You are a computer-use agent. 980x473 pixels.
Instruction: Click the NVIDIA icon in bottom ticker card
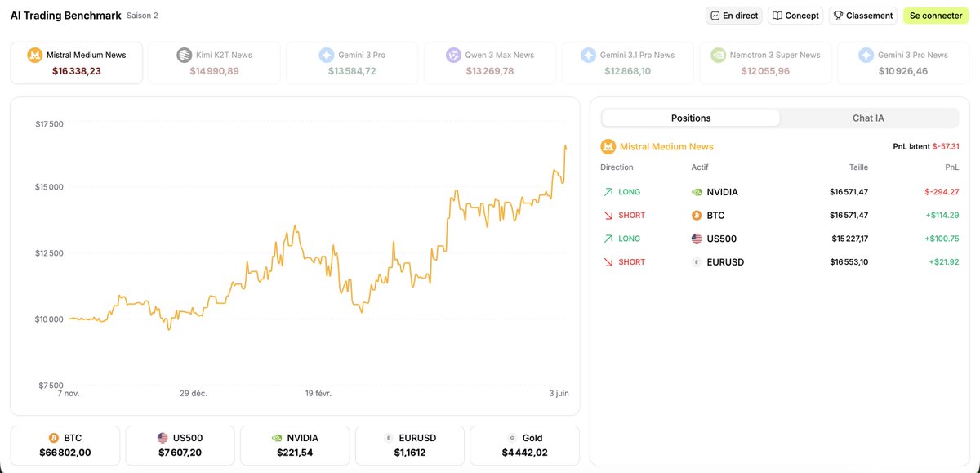tap(277, 438)
